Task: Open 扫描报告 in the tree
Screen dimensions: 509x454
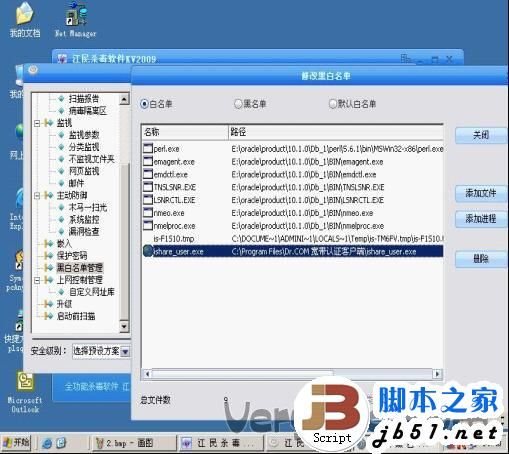Action: click(x=84, y=99)
